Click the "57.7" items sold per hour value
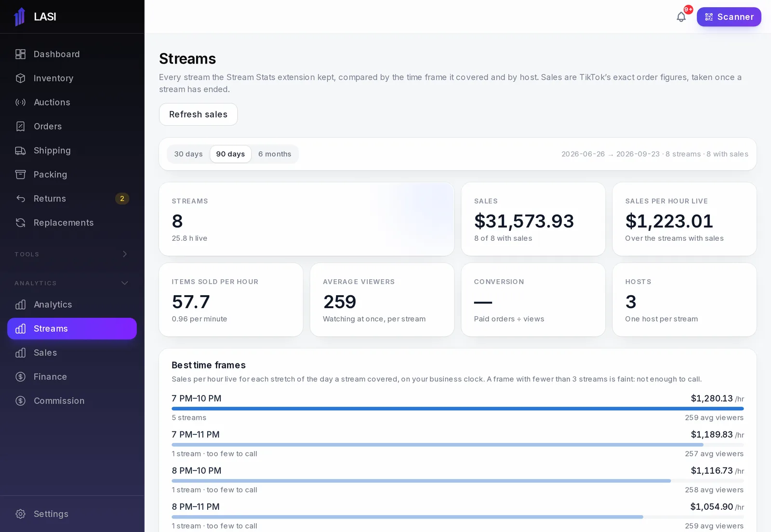 pos(191,302)
